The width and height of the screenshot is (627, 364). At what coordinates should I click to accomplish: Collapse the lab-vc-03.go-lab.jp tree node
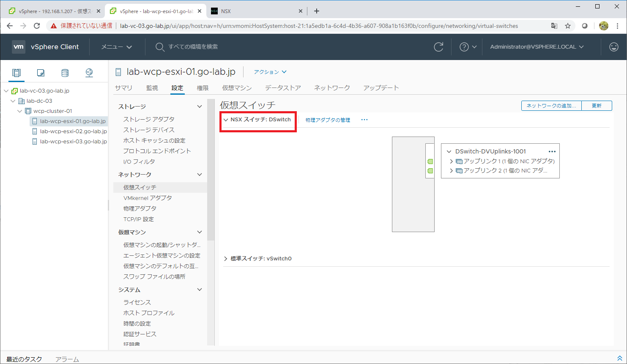point(6,91)
